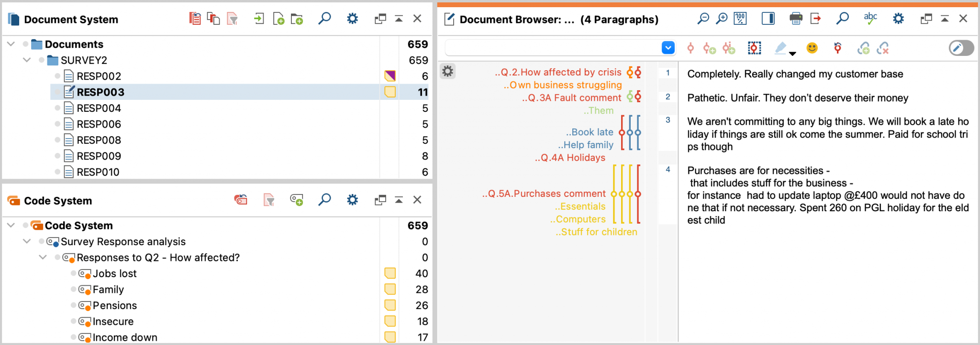Click the new code icon in Code System
Screen dimensions: 980x345
tap(296, 200)
